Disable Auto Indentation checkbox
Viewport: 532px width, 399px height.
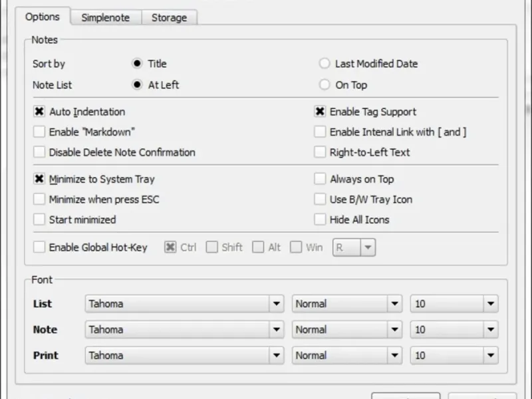pos(39,112)
